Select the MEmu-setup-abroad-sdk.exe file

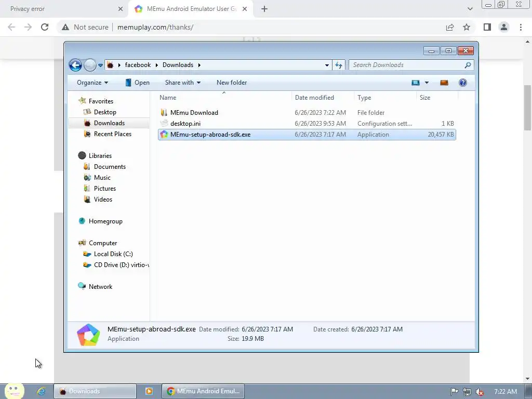point(307,135)
